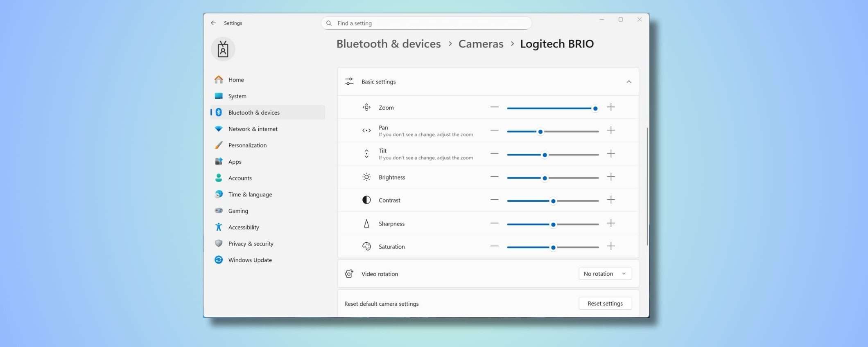This screenshot has width=868, height=347.
Task: Click the Zoom slider handle
Action: point(595,108)
